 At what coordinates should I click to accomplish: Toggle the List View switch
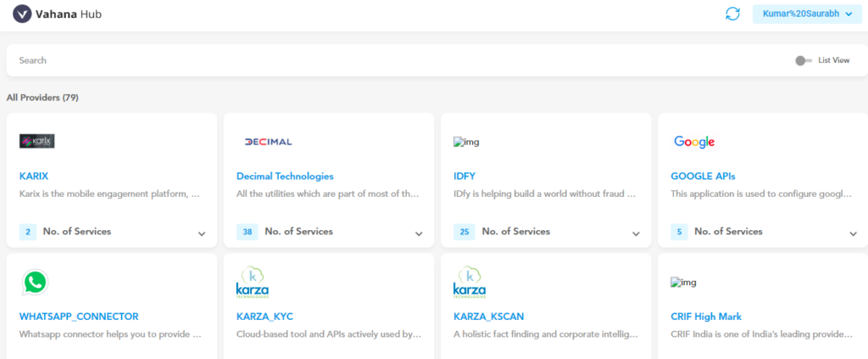(x=804, y=60)
